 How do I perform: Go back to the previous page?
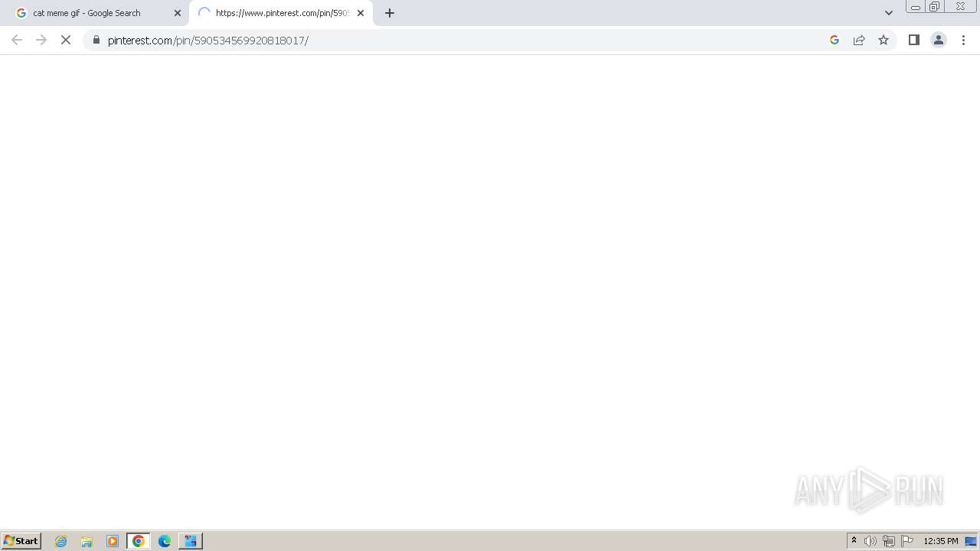17,40
